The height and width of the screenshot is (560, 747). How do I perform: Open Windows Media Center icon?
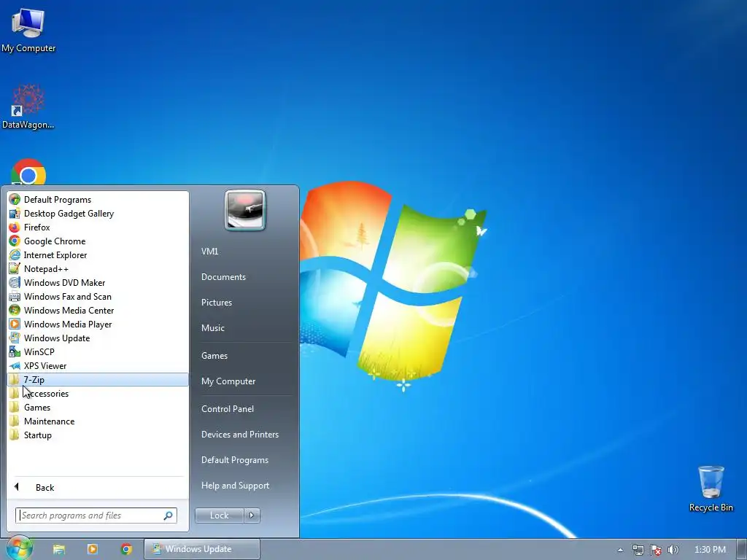coord(15,310)
